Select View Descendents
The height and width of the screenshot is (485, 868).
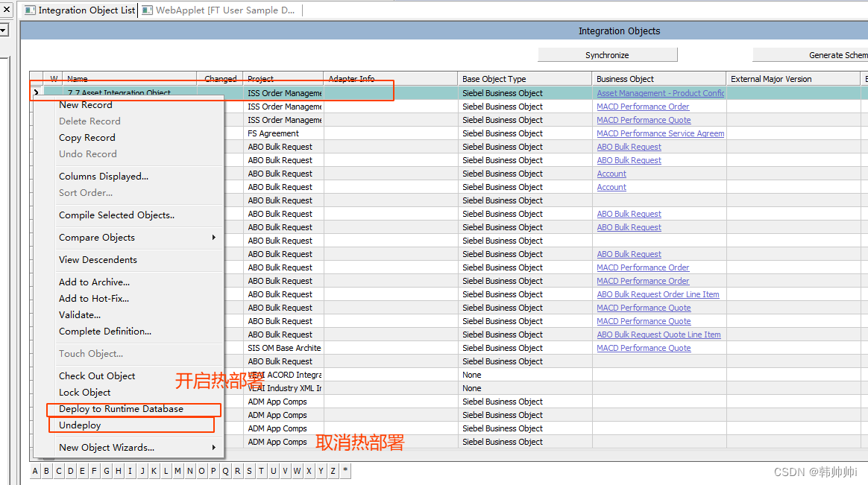click(x=98, y=259)
